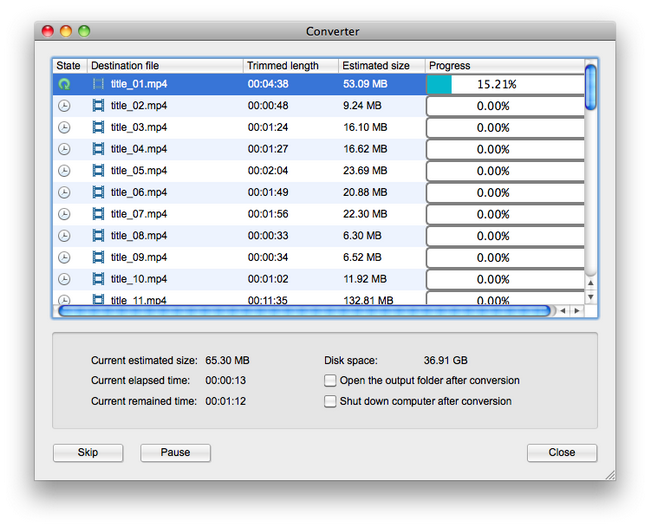Select the title_07.mp4 file name
Screen dimensions: 650x528
[x=139, y=214]
